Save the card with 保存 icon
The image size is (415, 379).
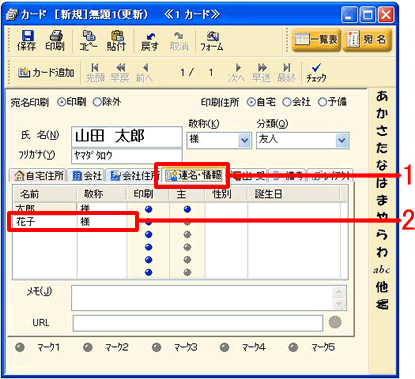(26, 40)
